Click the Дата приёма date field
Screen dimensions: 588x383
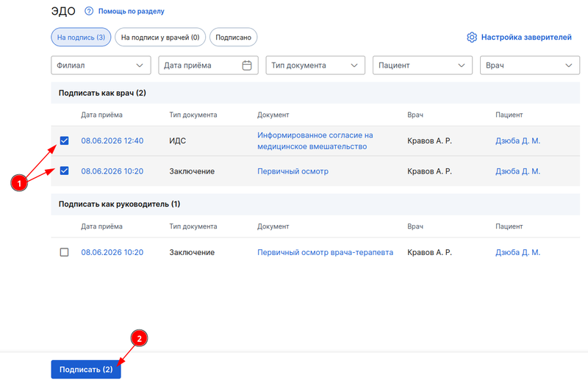click(x=208, y=65)
